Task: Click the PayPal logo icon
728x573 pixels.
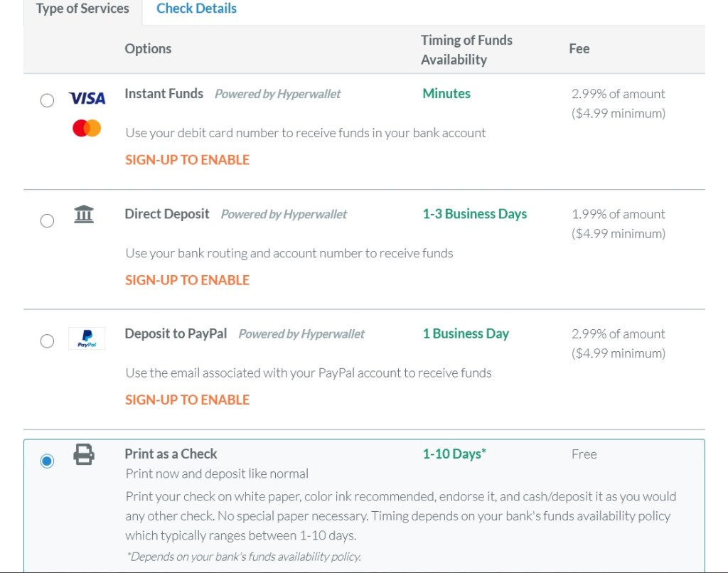Action: [87, 338]
